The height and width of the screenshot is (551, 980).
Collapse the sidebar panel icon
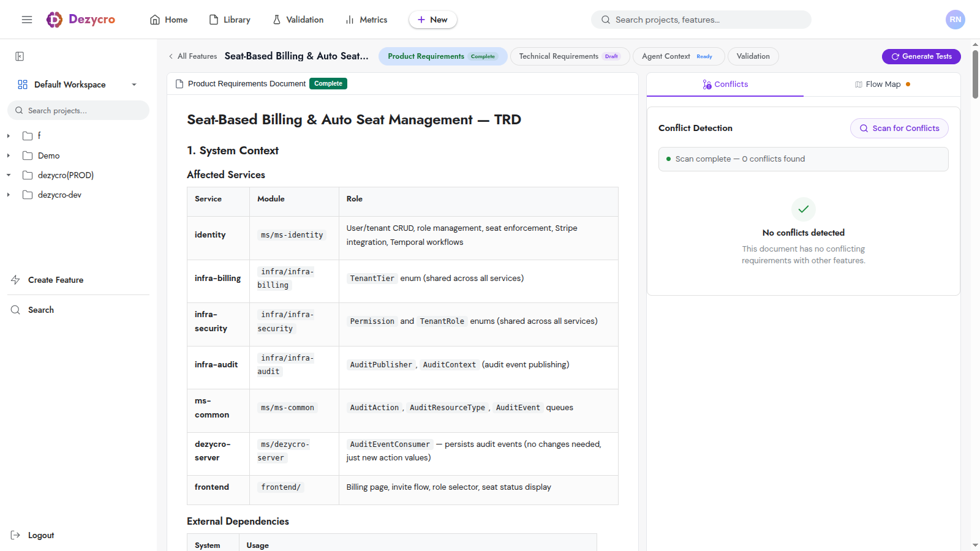click(x=20, y=56)
